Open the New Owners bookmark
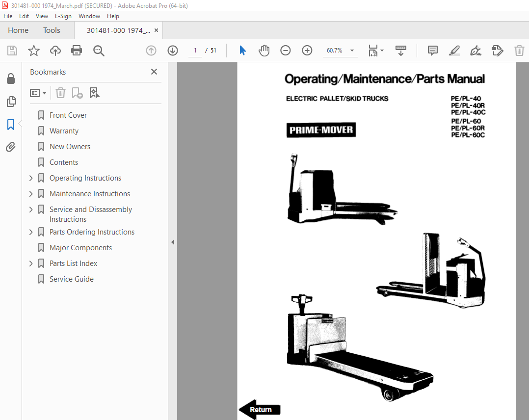 tap(70, 147)
